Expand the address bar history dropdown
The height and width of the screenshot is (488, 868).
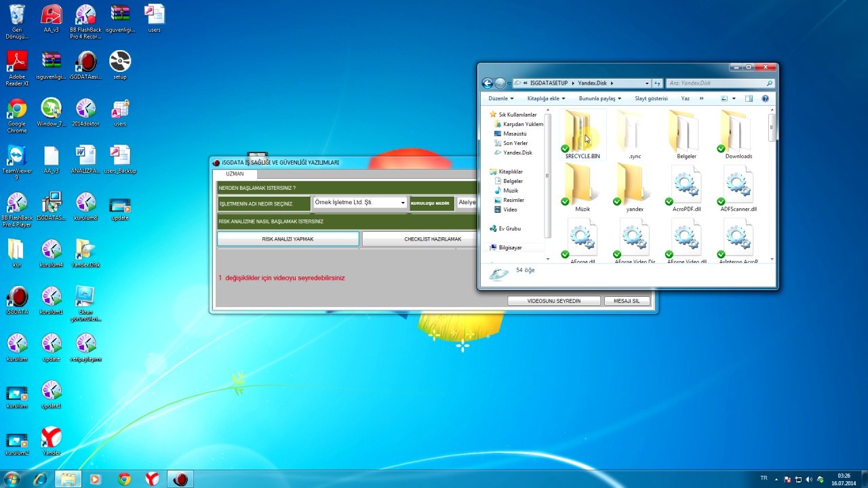(x=647, y=83)
